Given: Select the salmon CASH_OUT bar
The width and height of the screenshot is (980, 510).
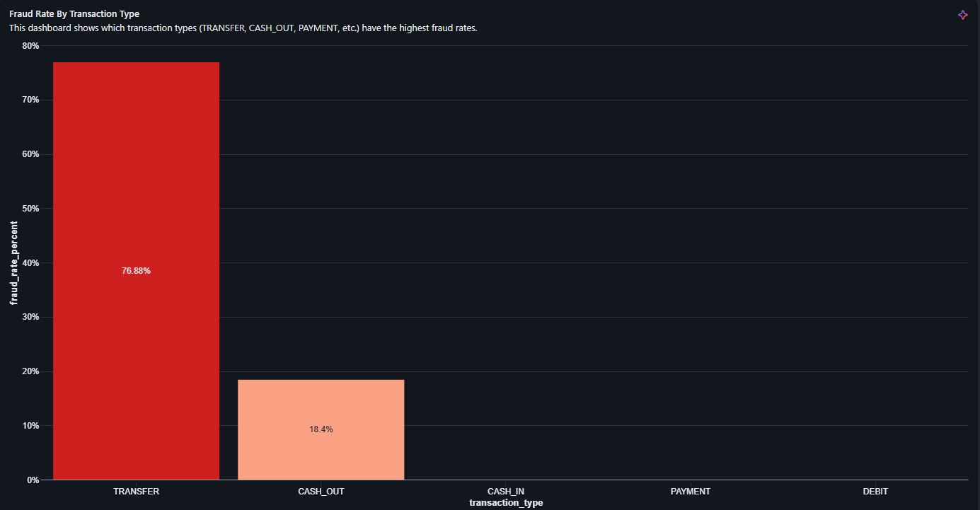Looking at the screenshot, I should point(321,429).
